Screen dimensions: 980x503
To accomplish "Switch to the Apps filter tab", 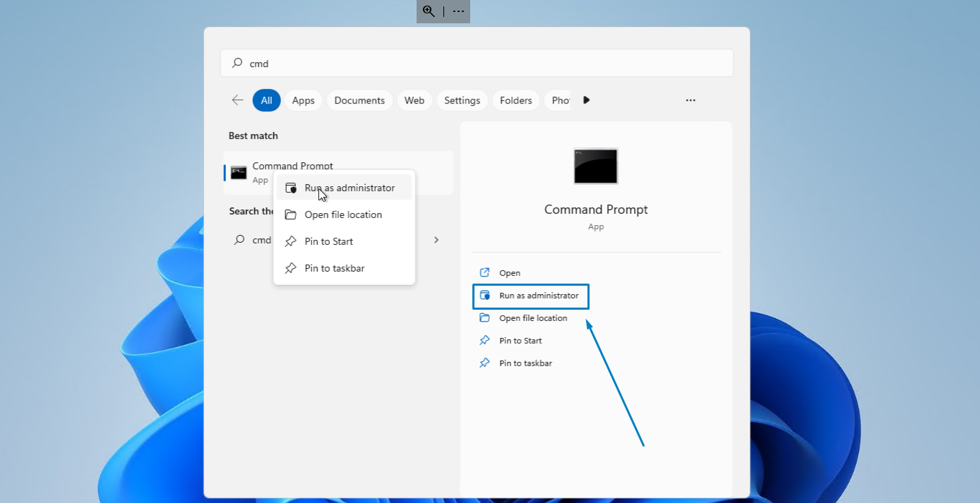I will pos(303,100).
